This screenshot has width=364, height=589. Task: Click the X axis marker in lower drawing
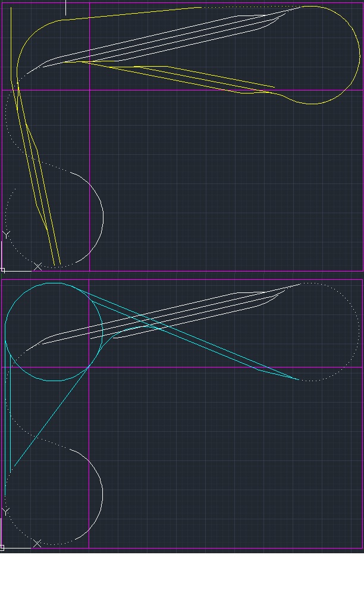point(37,543)
